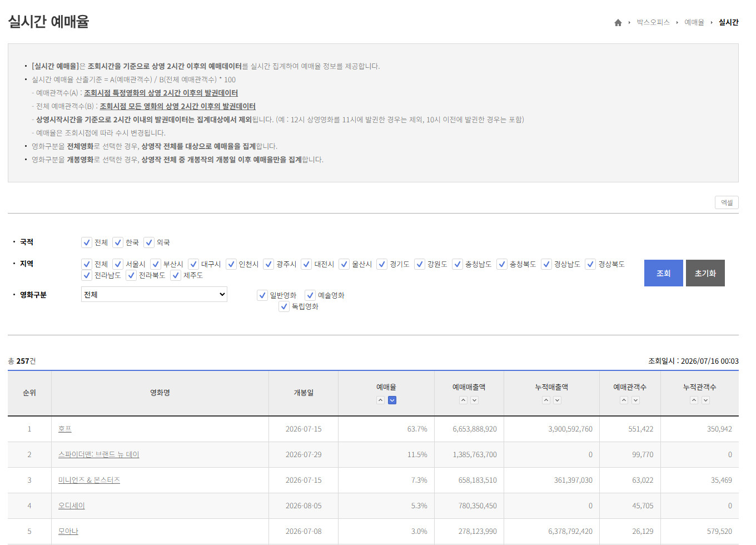Viewport: 756px width, 545px height.
Task: Open movie link 오디세이
Action: [x=72, y=506]
